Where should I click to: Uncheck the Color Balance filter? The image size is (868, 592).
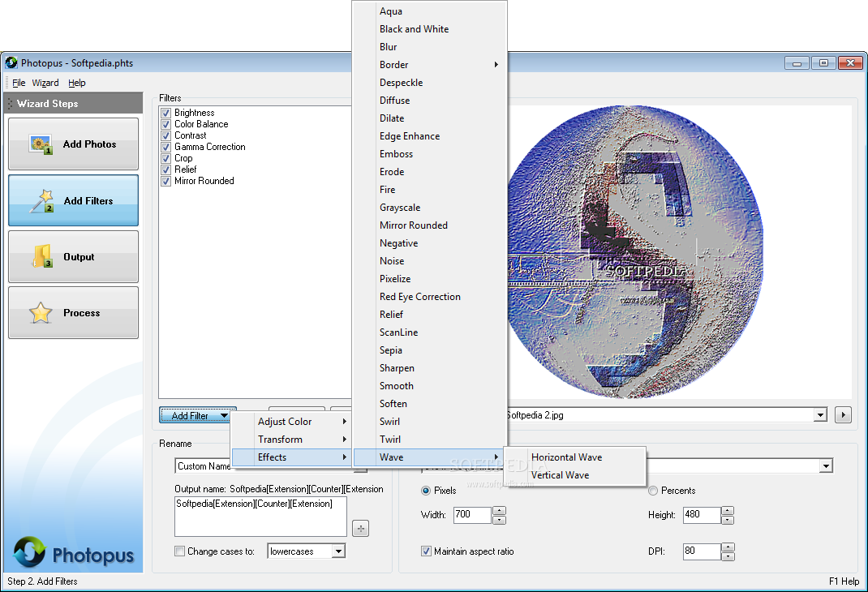coord(165,125)
